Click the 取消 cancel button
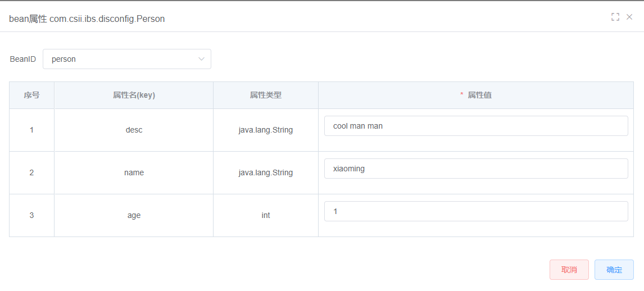644x291 pixels. coord(569,270)
